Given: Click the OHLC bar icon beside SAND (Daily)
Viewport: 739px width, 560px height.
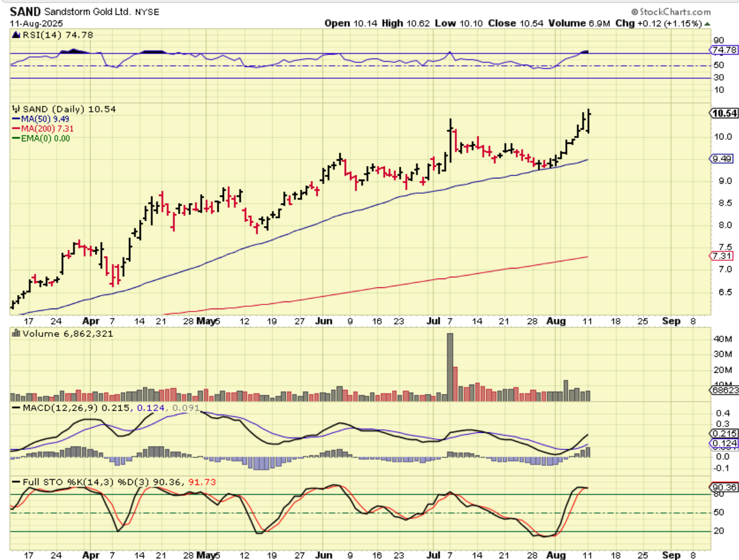Looking at the screenshot, I should coord(15,109).
